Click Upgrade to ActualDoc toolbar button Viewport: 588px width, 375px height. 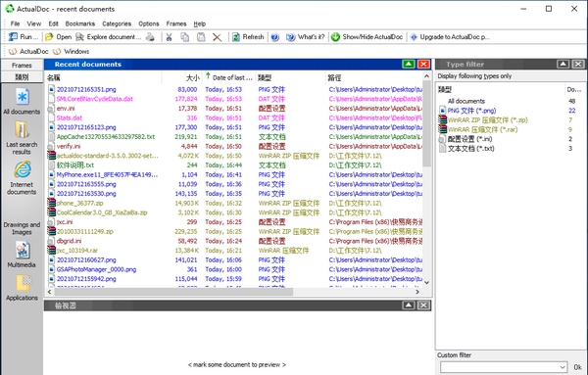coord(449,36)
